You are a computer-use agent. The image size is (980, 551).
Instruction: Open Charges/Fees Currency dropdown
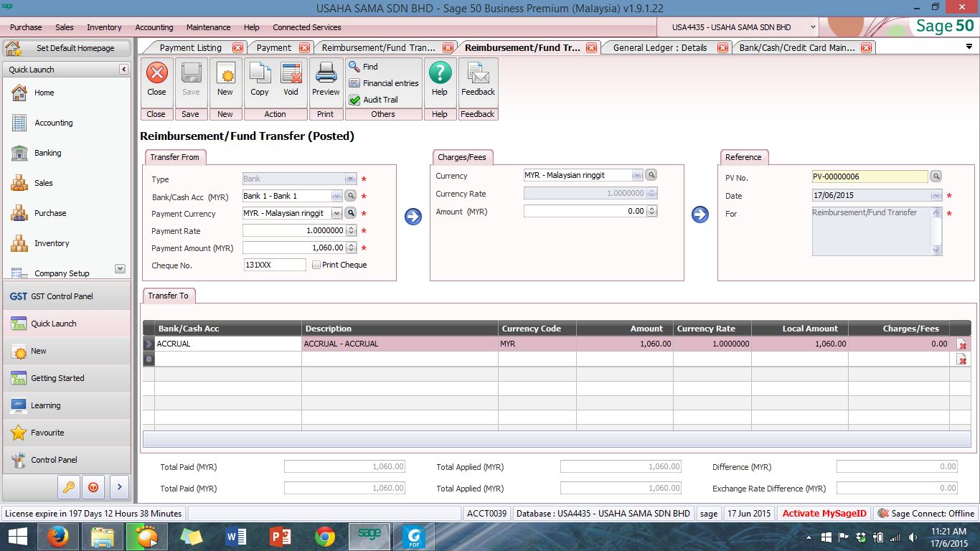tap(637, 175)
